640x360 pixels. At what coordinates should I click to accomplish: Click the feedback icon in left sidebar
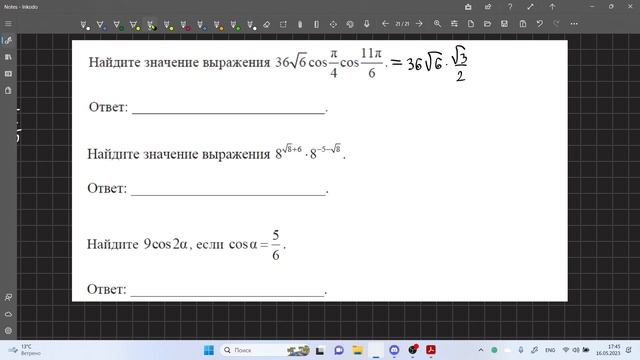(x=8, y=298)
